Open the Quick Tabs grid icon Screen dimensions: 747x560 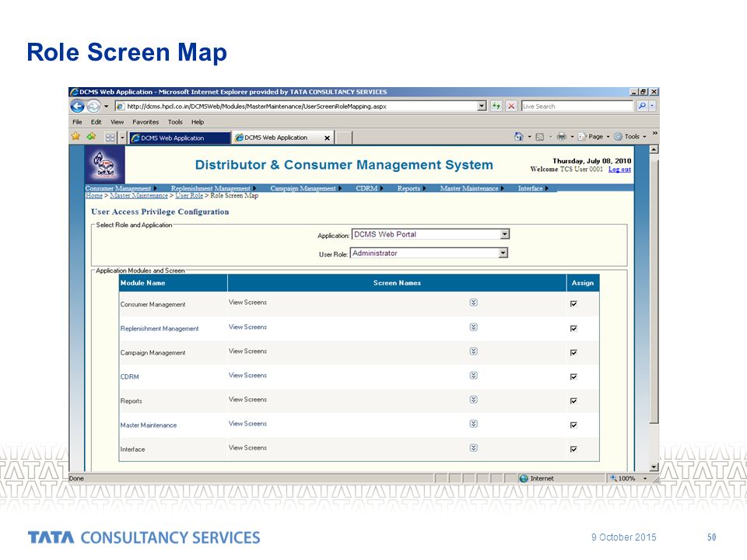pos(110,138)
